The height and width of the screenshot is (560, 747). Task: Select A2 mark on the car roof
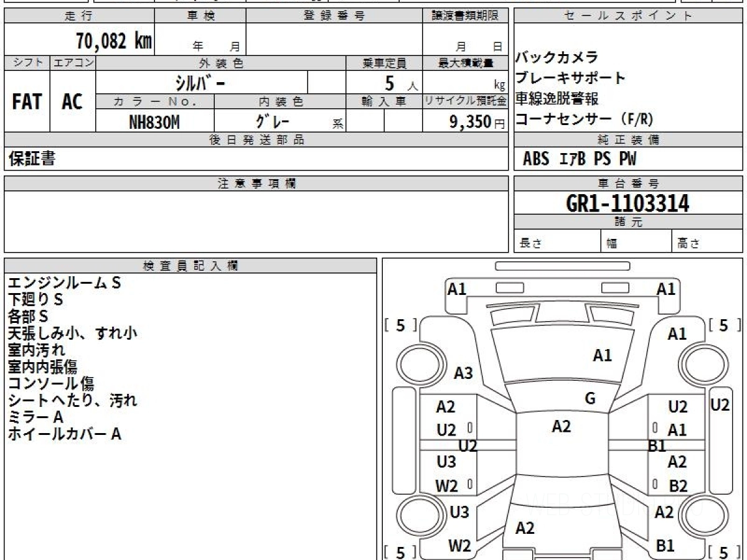tap(561, 427)
